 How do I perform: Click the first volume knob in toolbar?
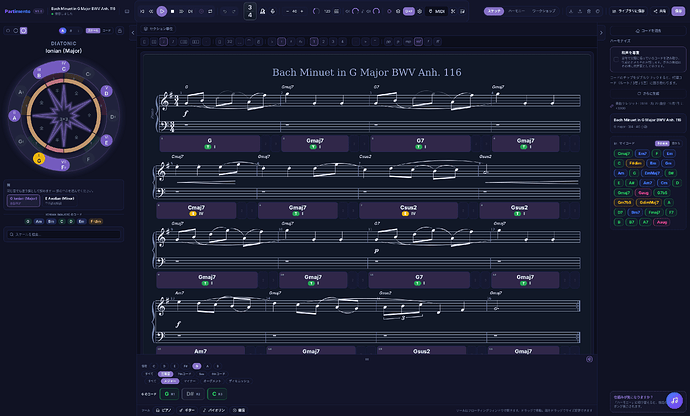point(356,11)
